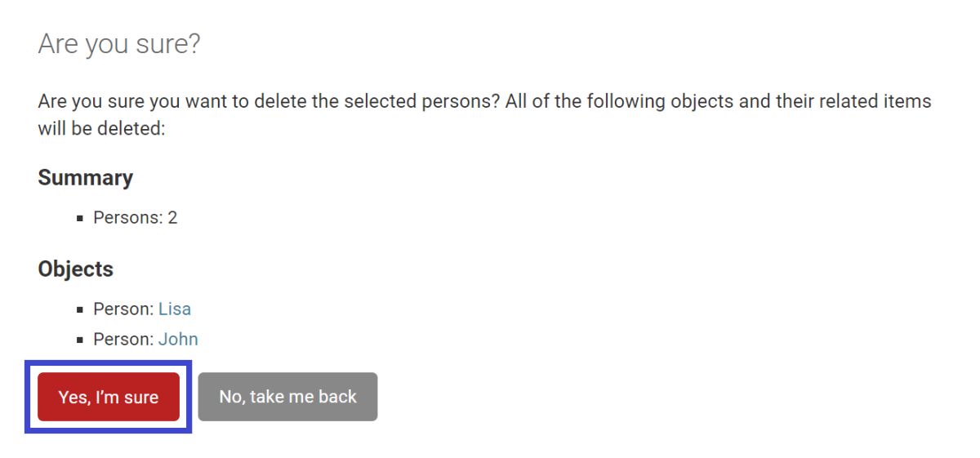Cancel with No, take me back
This screenshot has height=458, width=980.
[287, 397]
